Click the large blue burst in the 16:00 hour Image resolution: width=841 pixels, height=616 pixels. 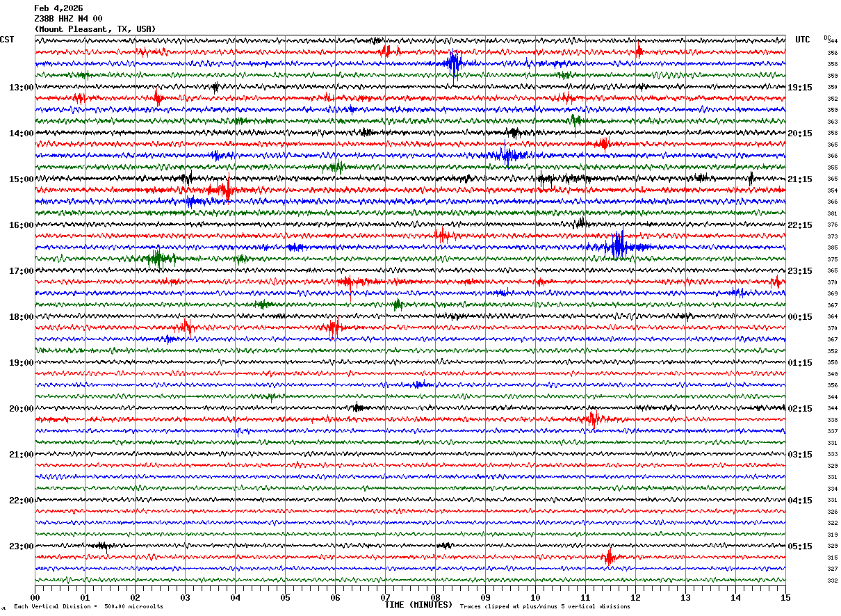click(618, 246)
